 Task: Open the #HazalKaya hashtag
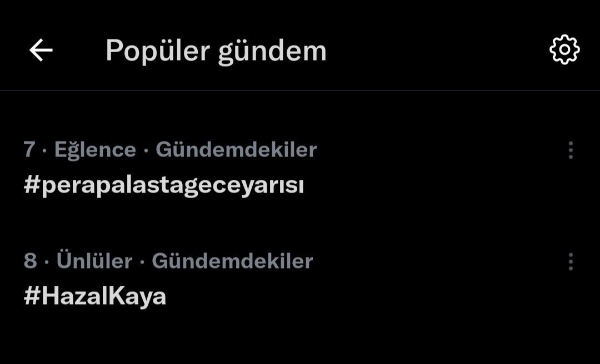tap(95, 296)
